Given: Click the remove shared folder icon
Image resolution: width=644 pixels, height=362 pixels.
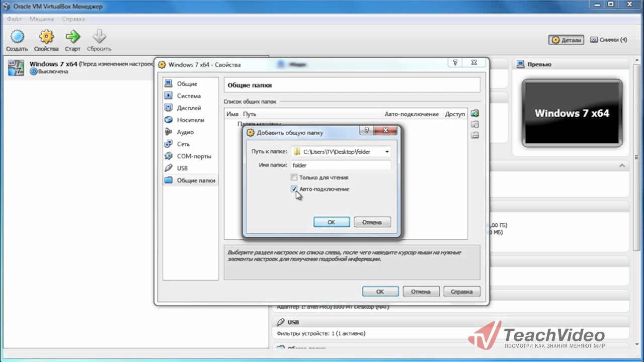Looking at the screenshot, I should tap(474, 135).
